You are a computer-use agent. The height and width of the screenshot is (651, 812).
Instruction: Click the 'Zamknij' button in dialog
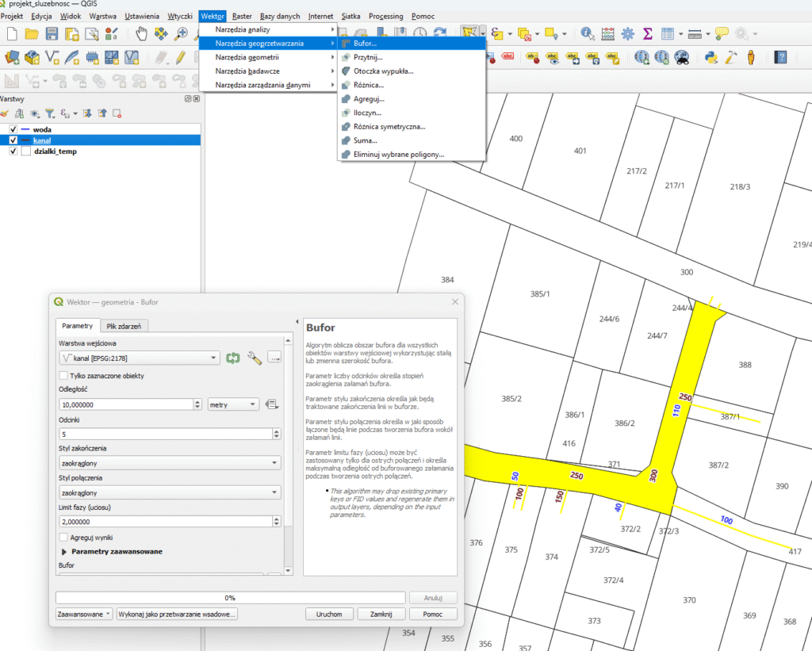pos(375,614)
